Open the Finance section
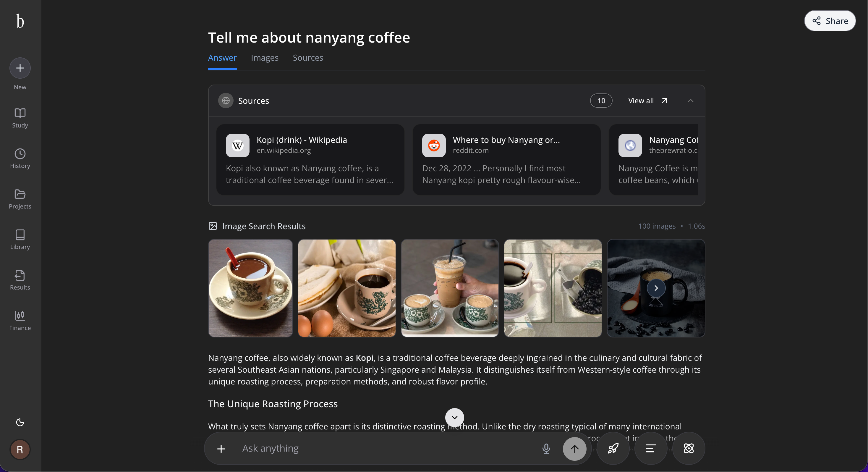The height and width of the screenshot is (472, 868). point(20,320)
